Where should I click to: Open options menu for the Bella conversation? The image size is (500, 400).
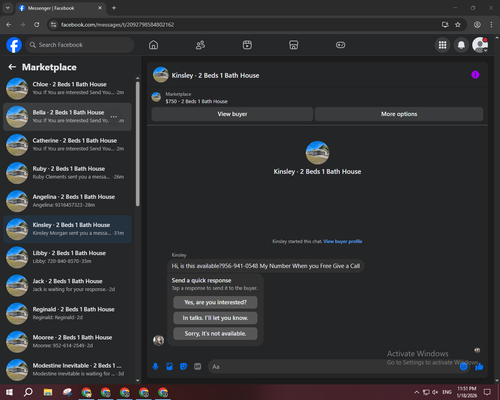114,117
